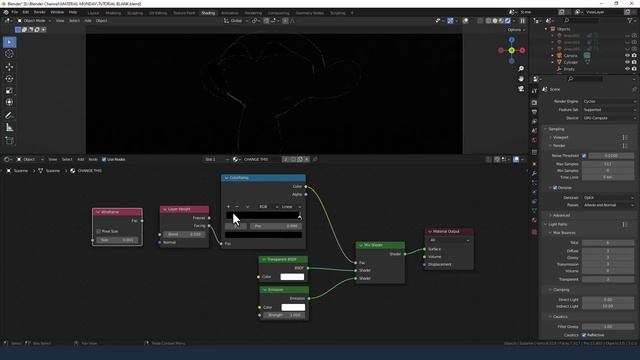Click the viewport zoom magnifier icon
The image size is (640, 360).
coord(521,69)
